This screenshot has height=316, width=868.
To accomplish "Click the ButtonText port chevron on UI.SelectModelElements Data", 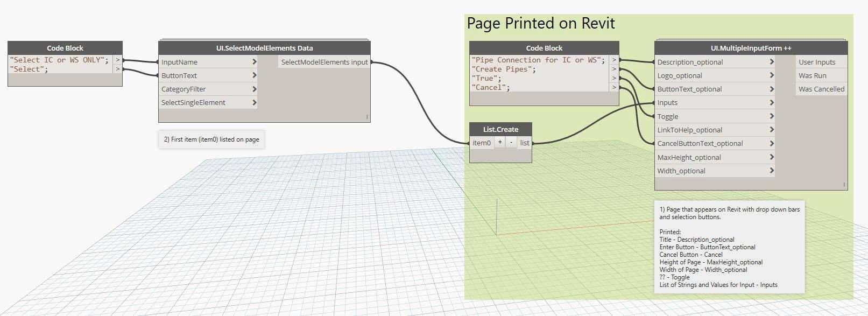I will tap(255, 75).
